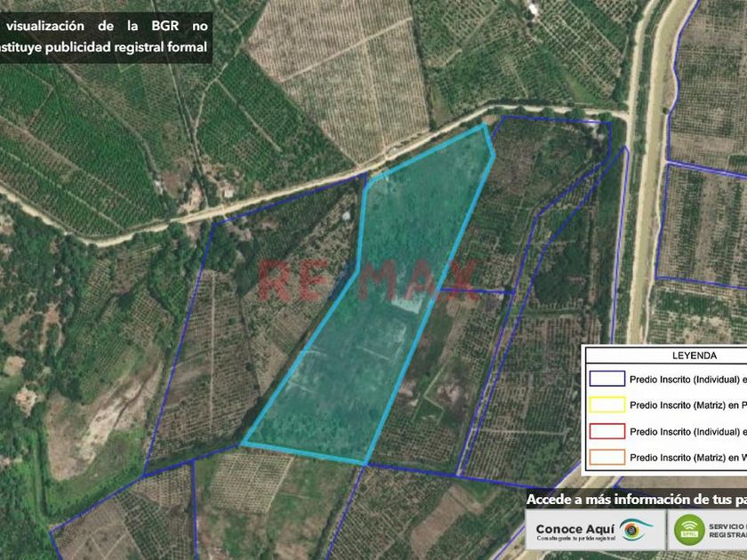Viewport: 747px width, 560px height.
Task: Click the LEYENDA legend title
Action: point(695,356)
